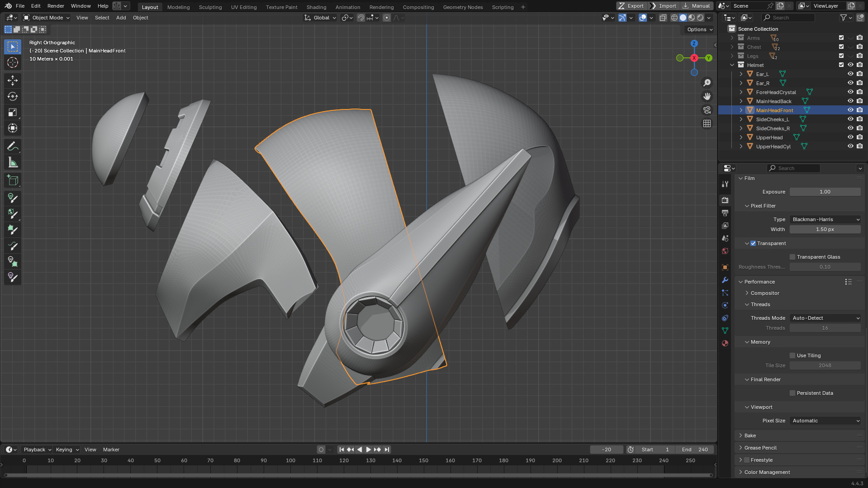The image size is (868, 488).
Task: Play the animation
Action: (x=368, y=450)
